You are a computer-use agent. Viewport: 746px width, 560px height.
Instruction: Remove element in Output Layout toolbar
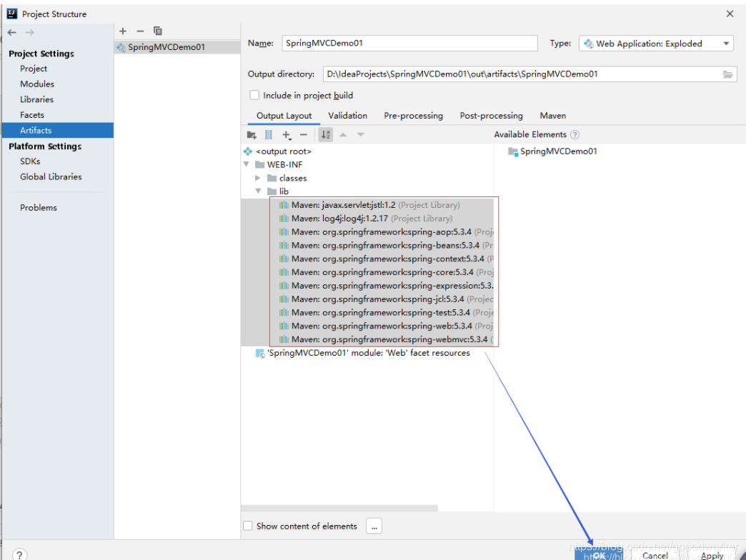(304, 135)
